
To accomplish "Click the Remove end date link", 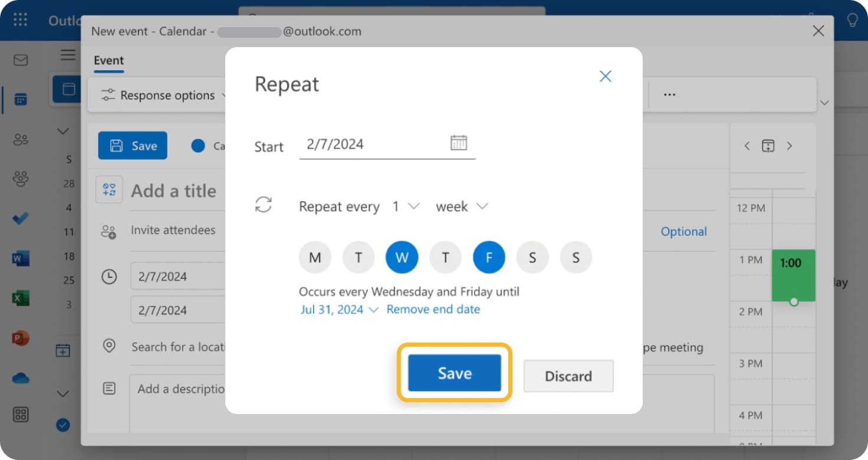I will [x=433, y=310].
